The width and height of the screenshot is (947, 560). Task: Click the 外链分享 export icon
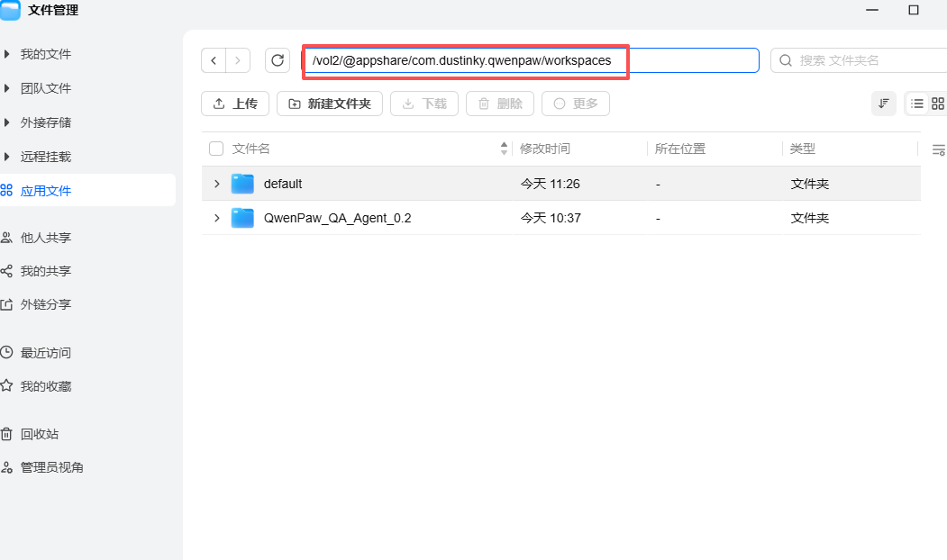(6, 304)
